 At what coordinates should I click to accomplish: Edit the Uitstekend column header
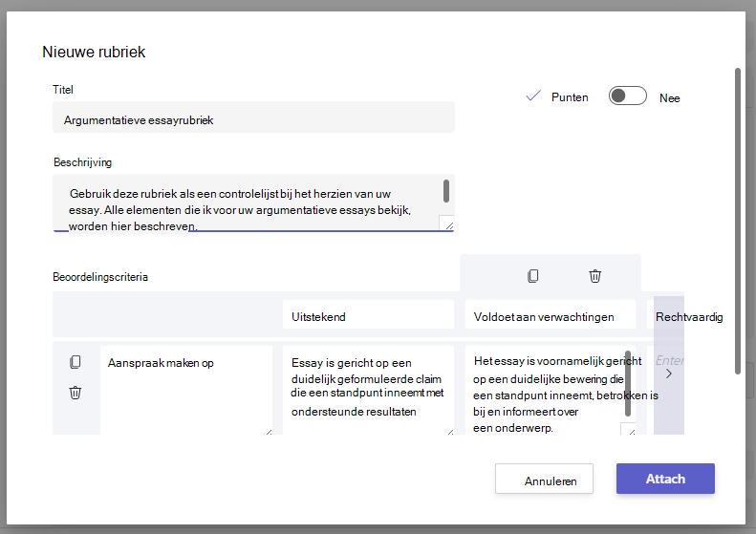point(368,314)
